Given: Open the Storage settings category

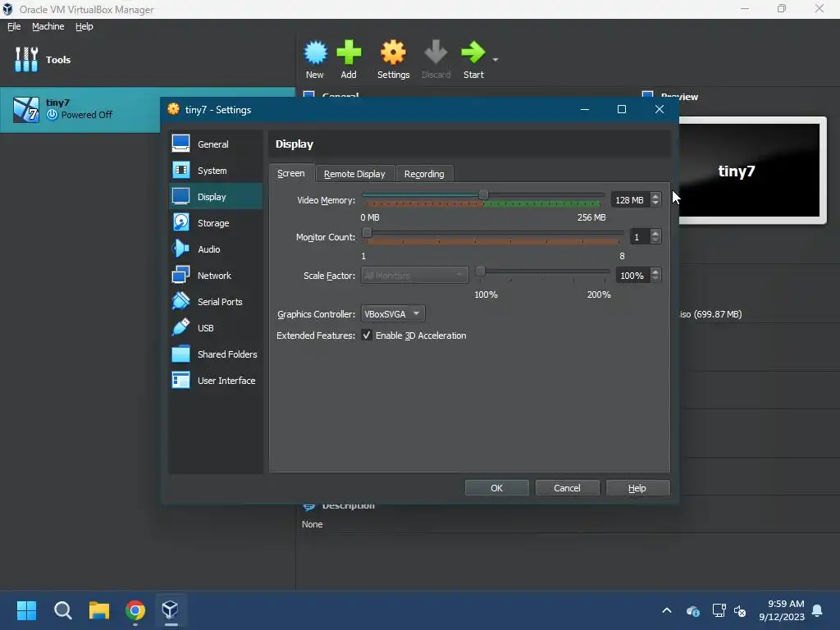Looking at the screenshot, I should tap(216, 223).
